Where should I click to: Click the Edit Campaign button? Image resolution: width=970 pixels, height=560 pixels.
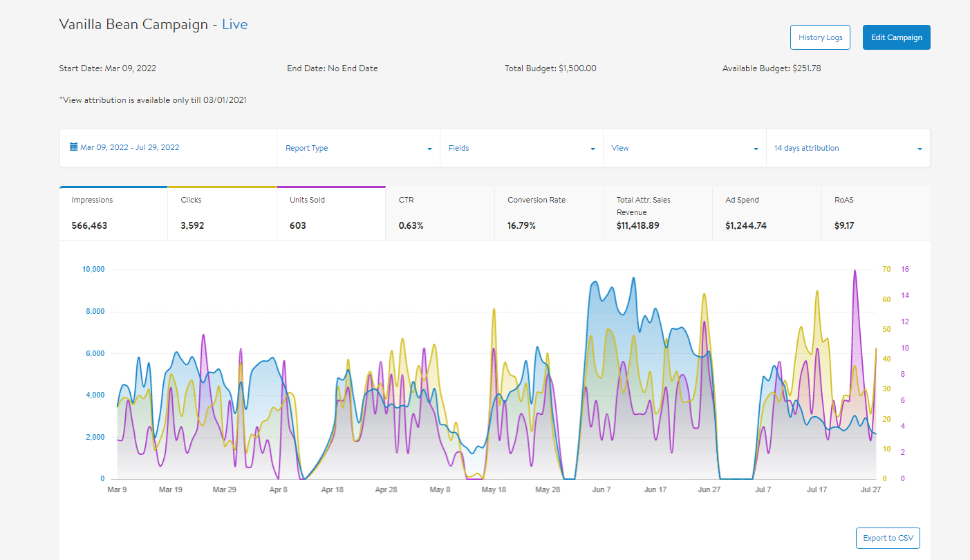897,37
